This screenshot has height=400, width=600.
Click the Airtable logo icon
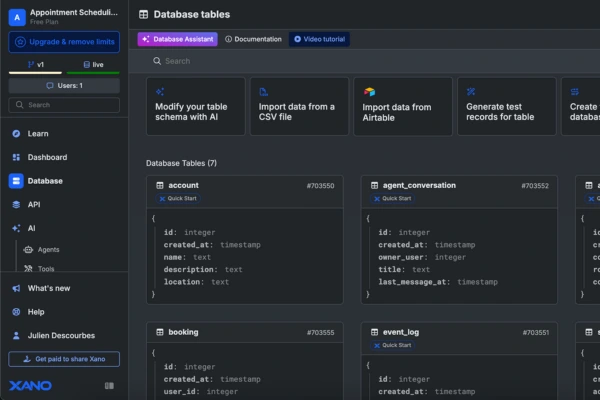tap(369, 92)
